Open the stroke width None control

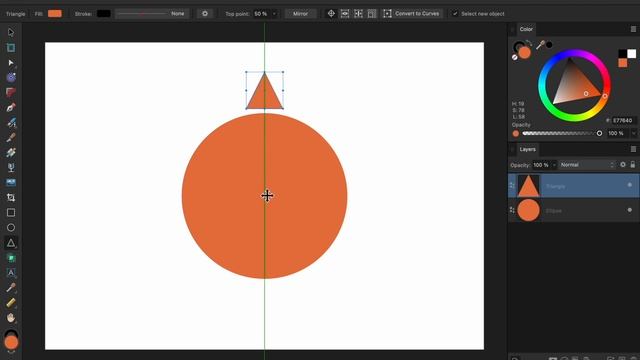(x=151, y=13)
